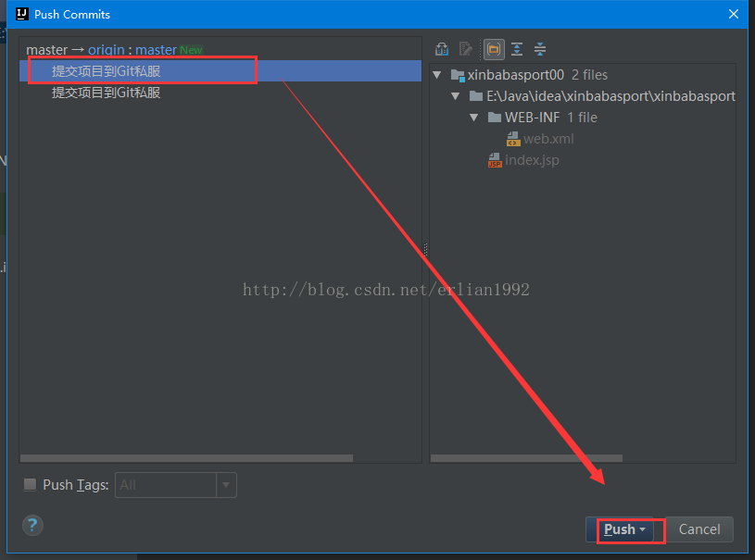Image resolution: width=755 pixels, height=560 pixels.
Task: Select index.jsp in the file tree
Action: 532,160
